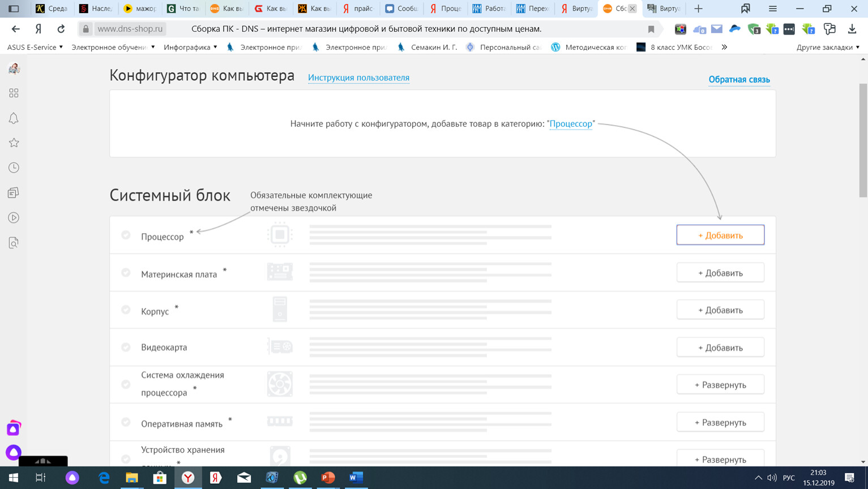Toggle the checkmark next to Видеокарта
Image resolution: width=868 pixels, height=489 pixels.
coord(126,347)
